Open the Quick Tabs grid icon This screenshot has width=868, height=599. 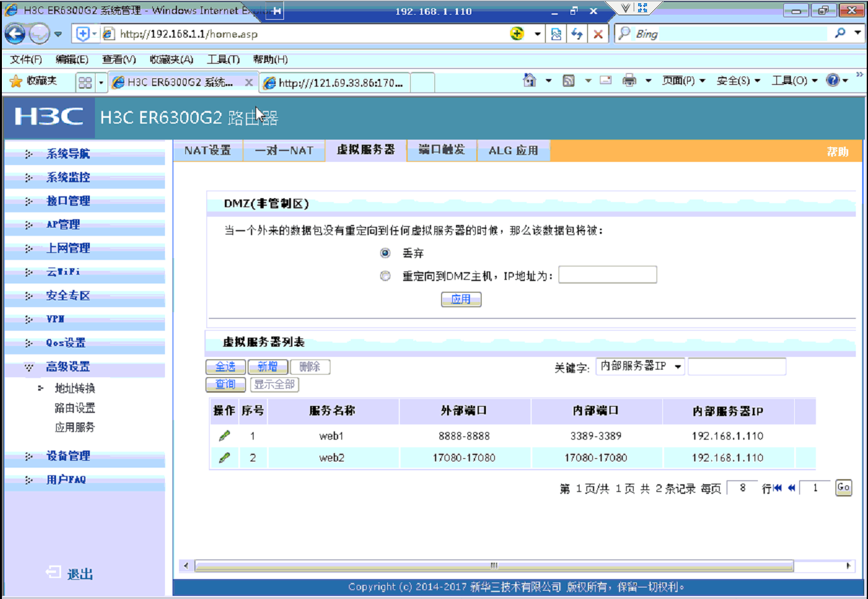click(x=85, y=82)
